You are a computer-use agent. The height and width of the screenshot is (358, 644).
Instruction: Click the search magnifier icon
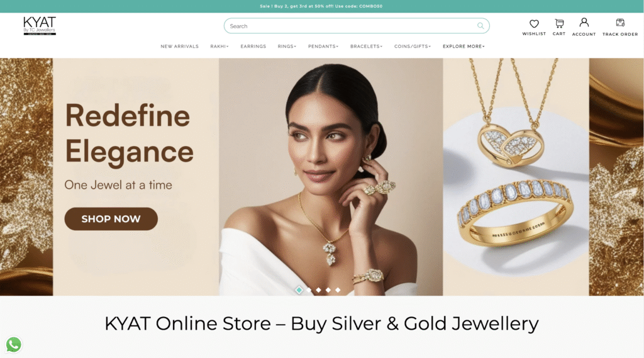480,26
